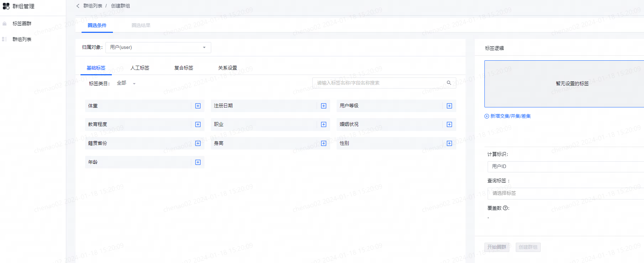The image size is (644, 263).
Task: Click the 开始圈群 button
Action: [497, 247]
